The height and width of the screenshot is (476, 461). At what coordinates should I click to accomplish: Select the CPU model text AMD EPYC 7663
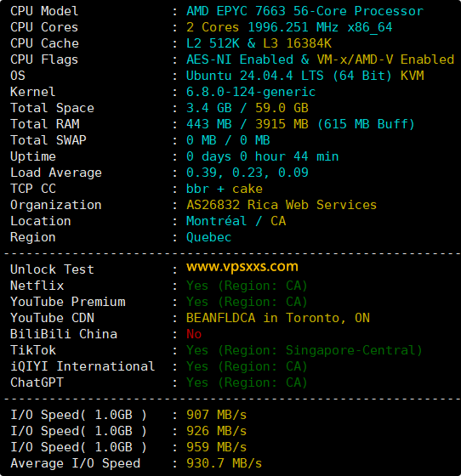pyautogui.click(x=236, y=11)
